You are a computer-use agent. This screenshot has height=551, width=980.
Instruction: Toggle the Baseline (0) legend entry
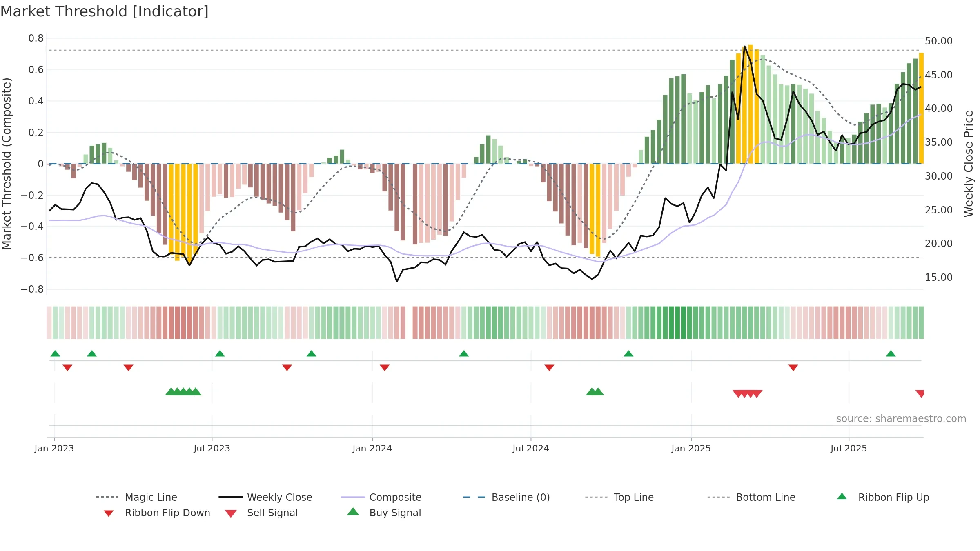click(x=506, y=497)
